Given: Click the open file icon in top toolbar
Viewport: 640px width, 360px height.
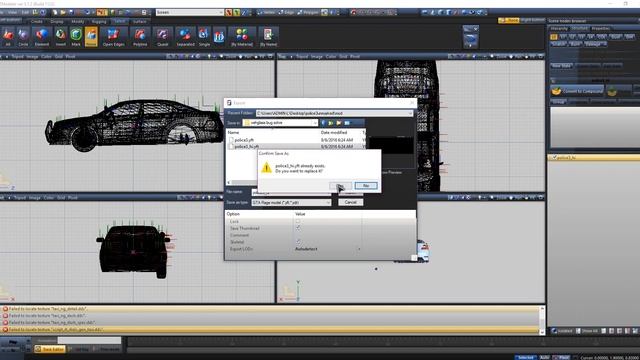Looking at the screenshot, I should [x=63, y=12].
